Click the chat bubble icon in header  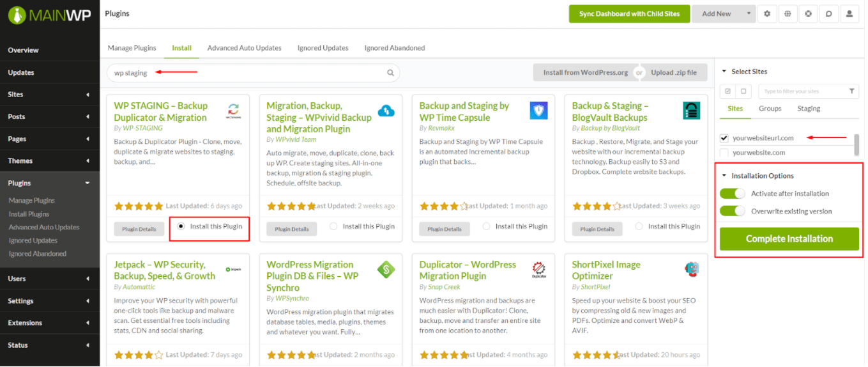[828, 13]
